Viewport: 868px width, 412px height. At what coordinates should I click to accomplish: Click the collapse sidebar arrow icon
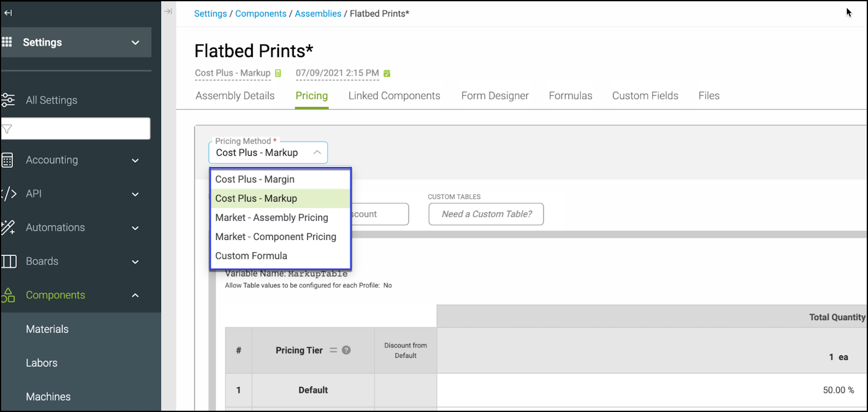8,13
